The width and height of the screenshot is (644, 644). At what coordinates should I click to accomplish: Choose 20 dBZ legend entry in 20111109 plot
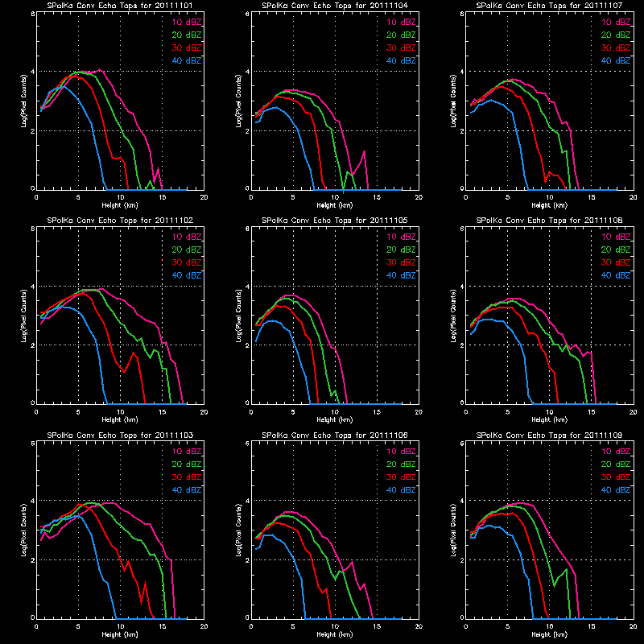click(616, 464)
